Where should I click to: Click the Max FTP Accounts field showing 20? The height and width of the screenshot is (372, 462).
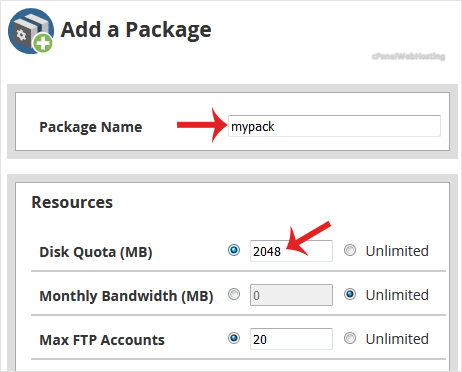tap(291, 339)
